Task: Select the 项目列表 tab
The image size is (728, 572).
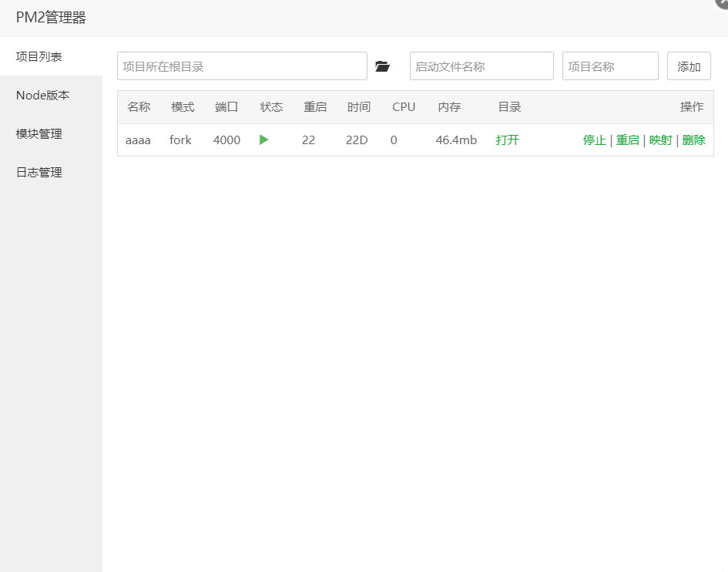Action: (x=51, y=57)
